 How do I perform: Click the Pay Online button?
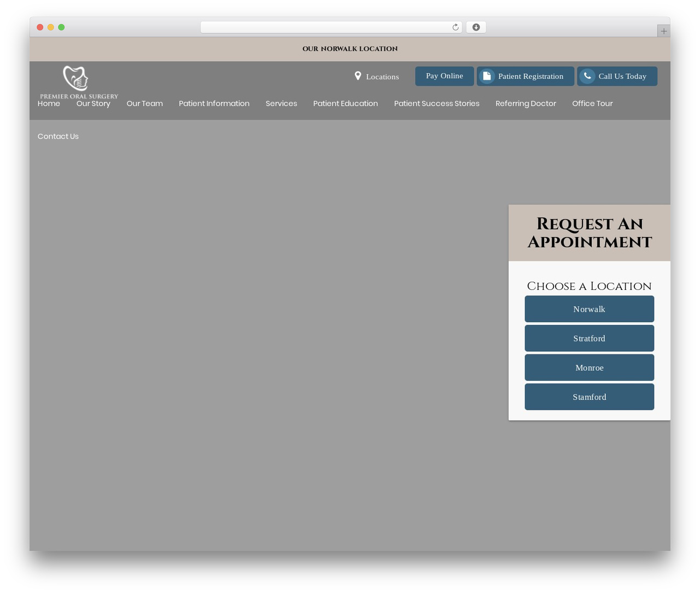[445, 76]
